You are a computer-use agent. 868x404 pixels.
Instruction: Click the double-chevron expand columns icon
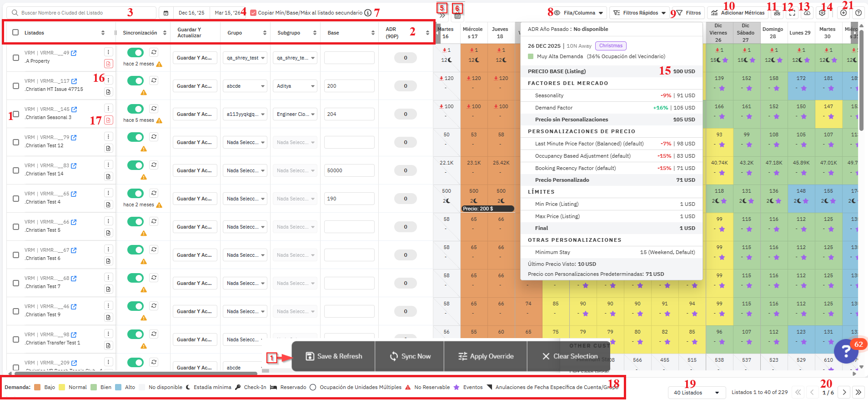point(442,15)
